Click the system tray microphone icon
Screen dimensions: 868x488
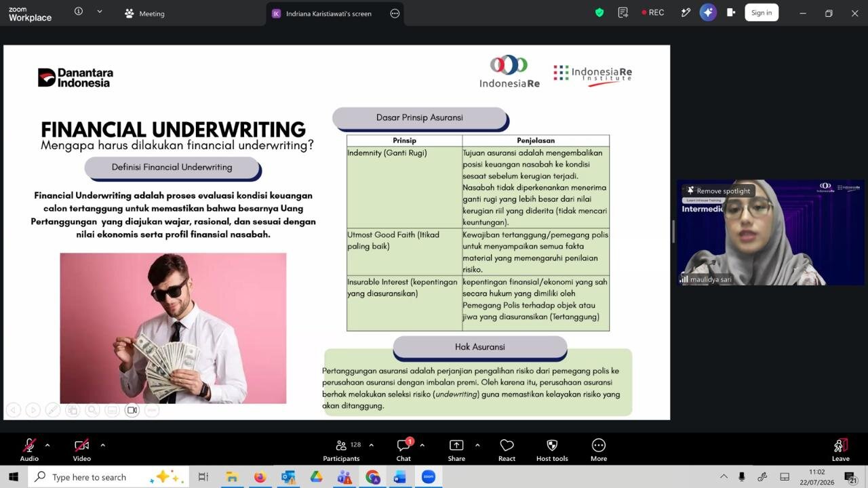click(x=741, y=477)
